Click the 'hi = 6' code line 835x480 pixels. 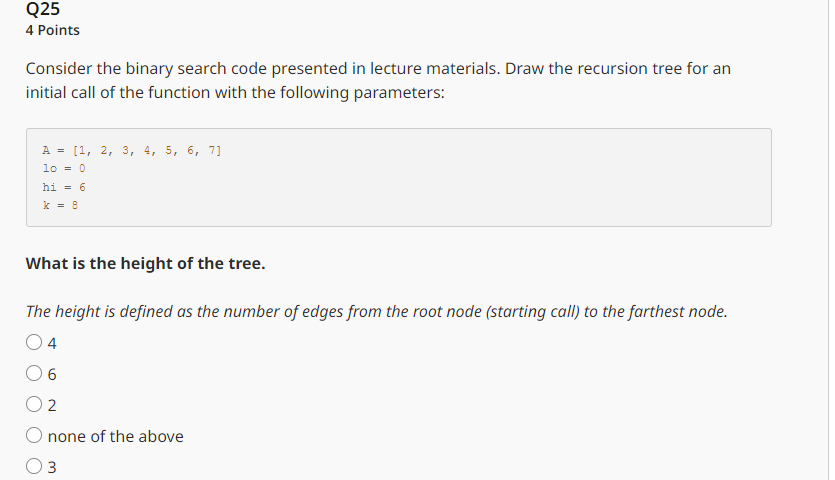point(63,187)
